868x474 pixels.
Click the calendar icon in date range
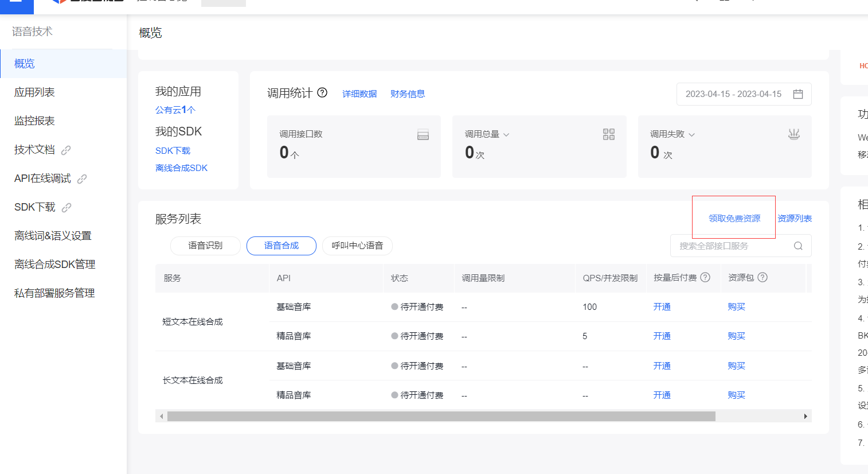pos(797,94)
